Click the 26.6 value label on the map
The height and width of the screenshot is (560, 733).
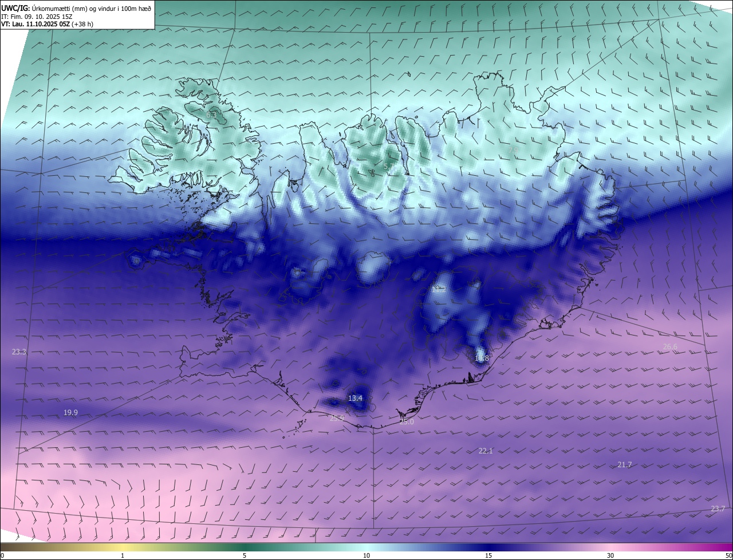(669, 347)
